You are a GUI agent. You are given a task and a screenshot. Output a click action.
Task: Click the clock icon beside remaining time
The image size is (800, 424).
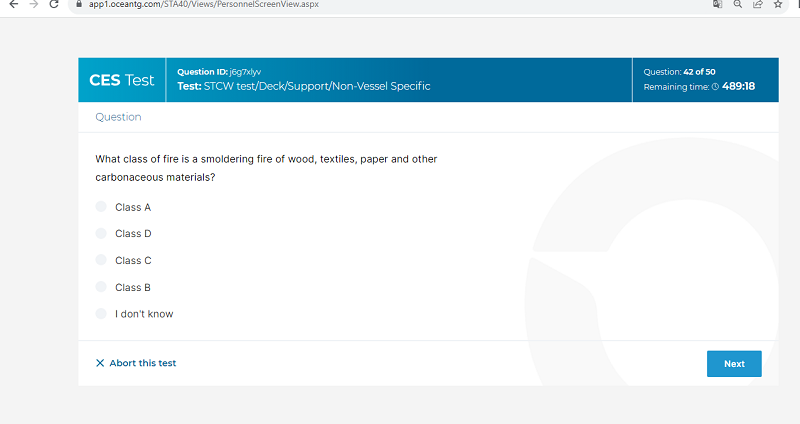tap(715, 87)
